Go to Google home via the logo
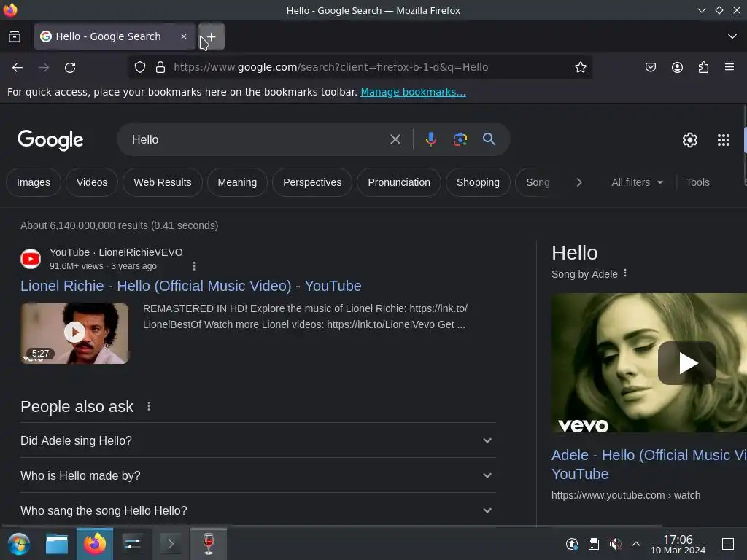The width and height of the screenshot is (747, 560). pos(50,140)
